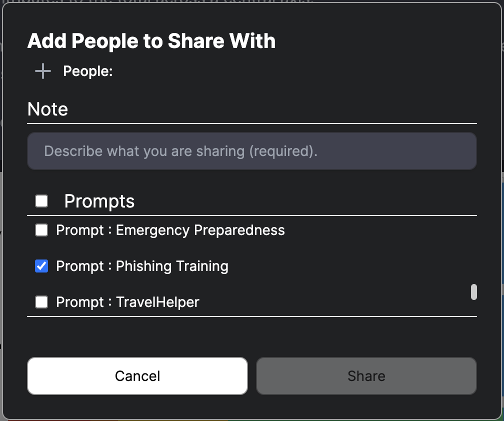Click the prompts list scrollbar thumb
The width and height of the screenshot is (504, 421).
click(474, 292)
